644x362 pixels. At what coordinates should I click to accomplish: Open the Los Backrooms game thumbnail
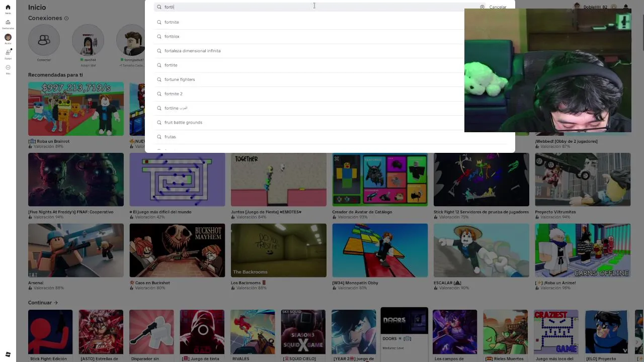click(279, 250)
